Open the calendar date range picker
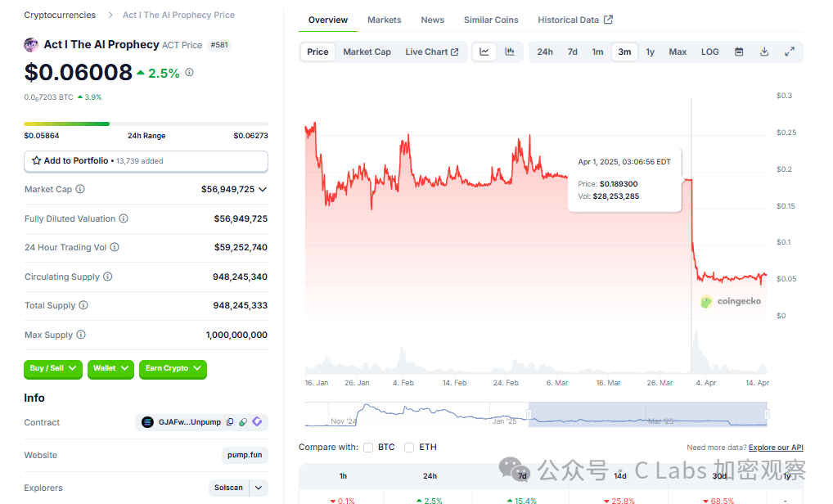This screenshot has width=833, height=504. tap(738, 52)
